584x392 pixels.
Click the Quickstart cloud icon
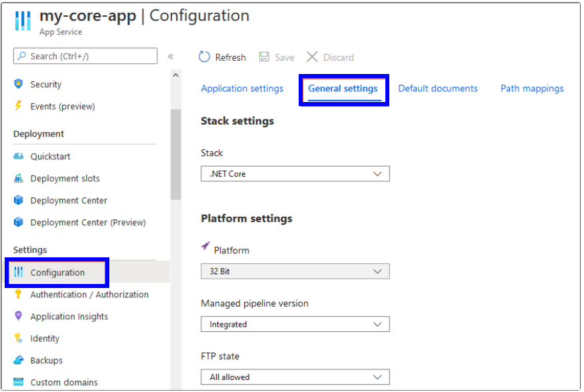[18, 156]
